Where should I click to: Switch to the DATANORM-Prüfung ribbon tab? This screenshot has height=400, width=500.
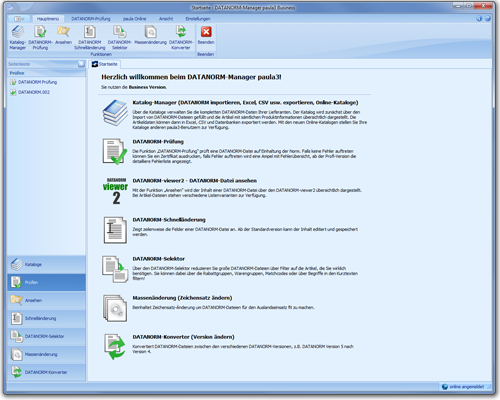91,19
